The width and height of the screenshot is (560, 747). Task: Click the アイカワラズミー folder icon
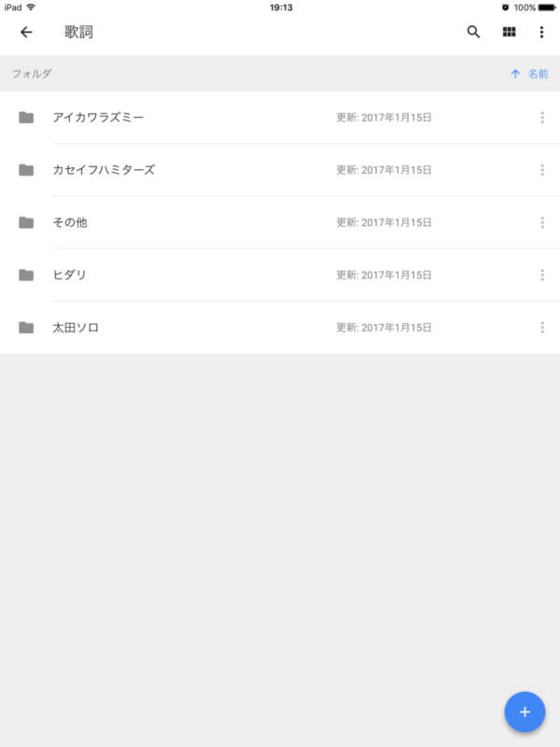[26, 118]
